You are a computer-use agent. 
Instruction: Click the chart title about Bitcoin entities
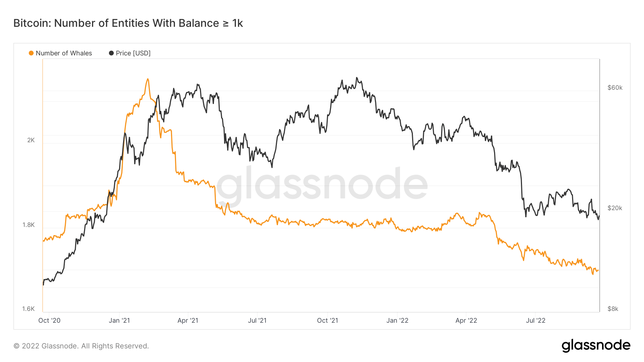click(128, 23)
